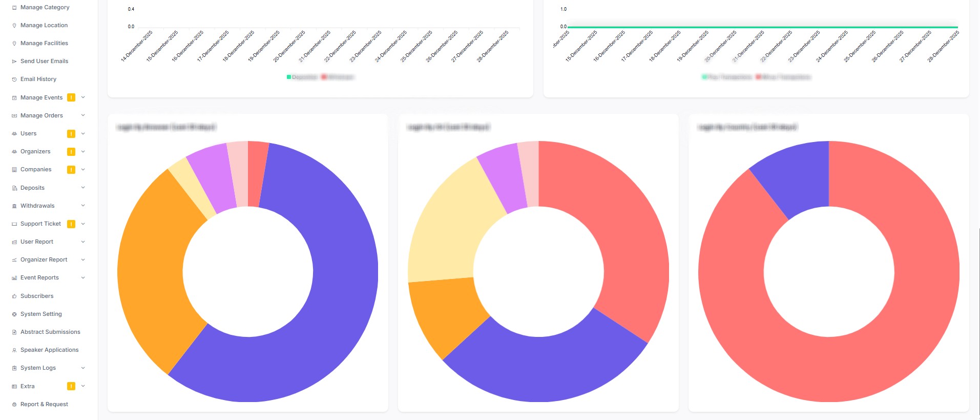Click the Speaker Applications person icon

[14, 350]
